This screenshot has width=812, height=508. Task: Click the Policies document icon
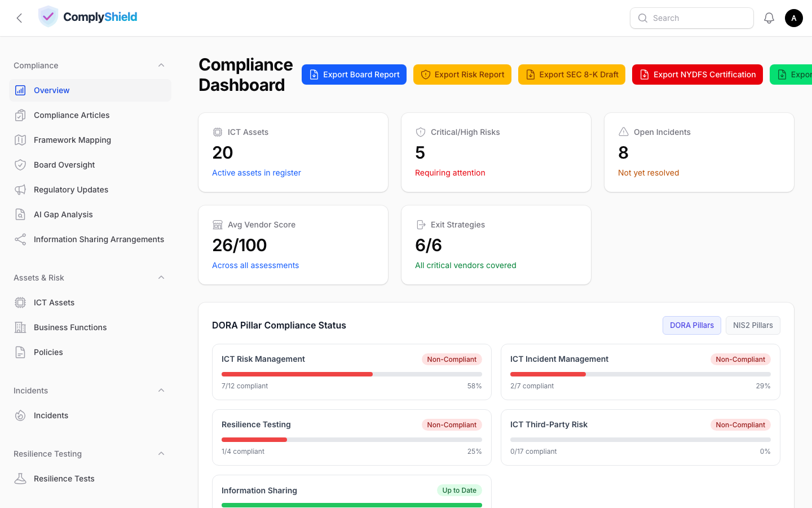20,352
